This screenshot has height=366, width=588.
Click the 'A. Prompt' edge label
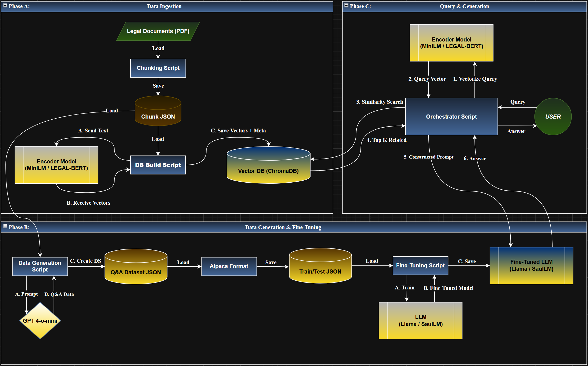[x=26, y=294]
